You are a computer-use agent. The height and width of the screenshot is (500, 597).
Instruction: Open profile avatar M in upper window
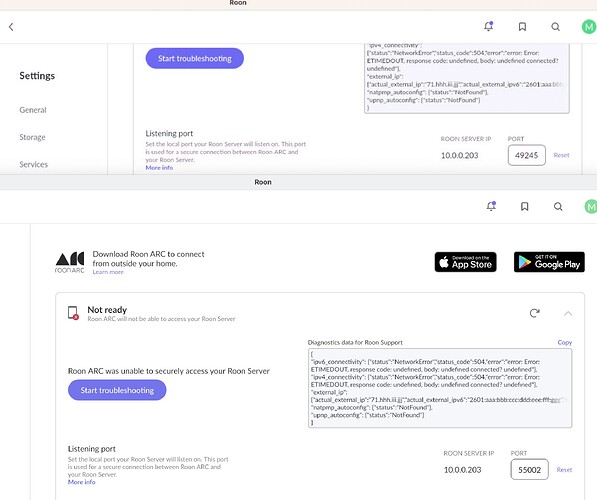[x=589, y=27]
